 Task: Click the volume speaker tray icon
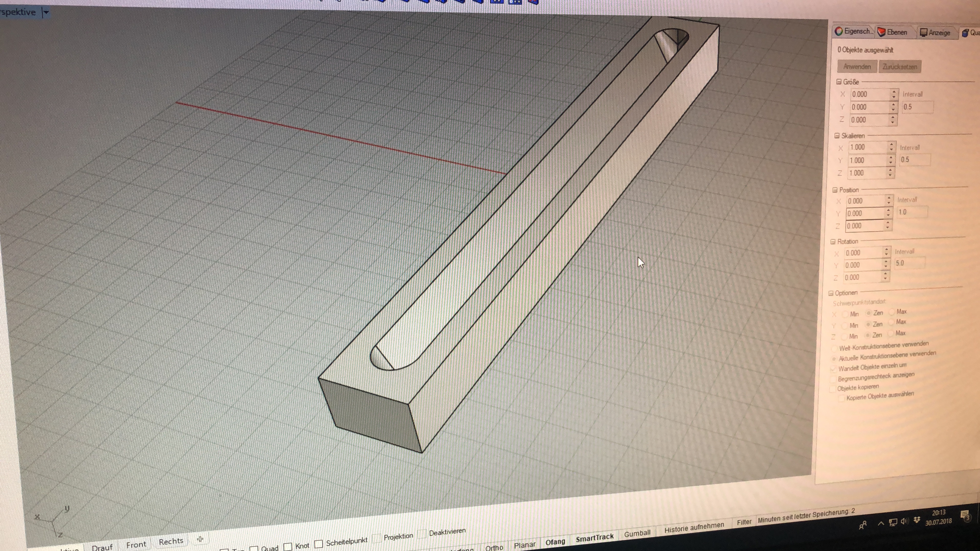pyautogui.click(x=904, y=521)
